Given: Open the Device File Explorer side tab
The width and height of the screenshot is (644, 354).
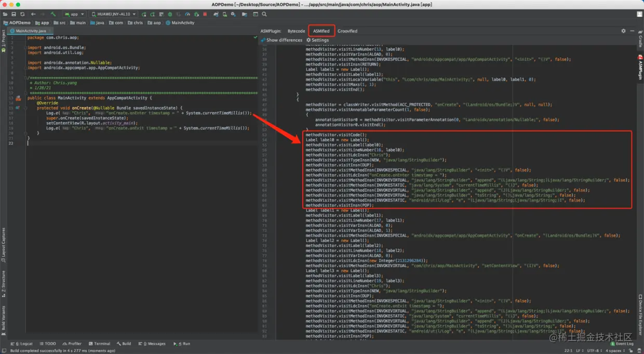Looking at the screenshot, I should pyautogui.click(x=640, y=314).
